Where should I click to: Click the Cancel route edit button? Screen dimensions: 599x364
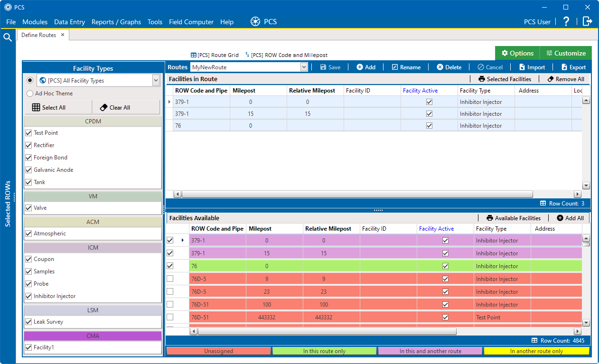click(x=490, y=67)
